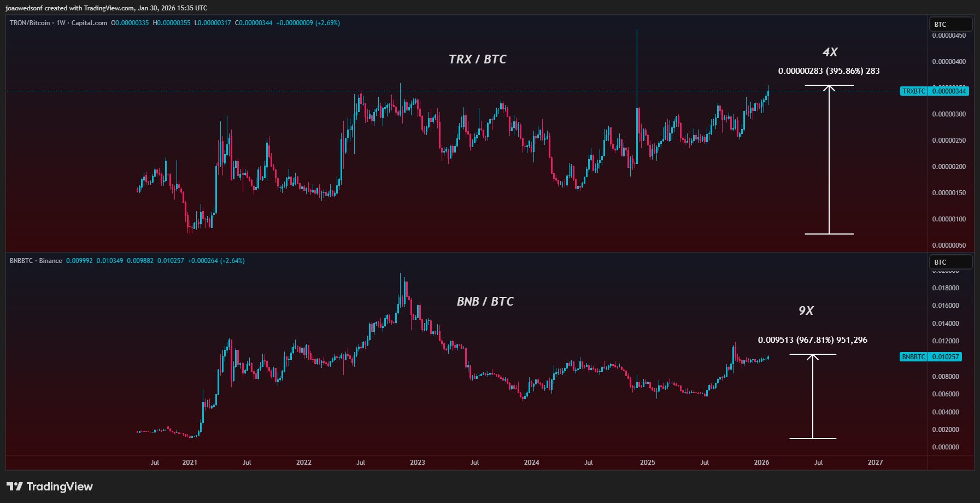Screen dimensions: 980x503
Task: Click the BNB high value 0.010349
Action: click(x=110, y=261)
